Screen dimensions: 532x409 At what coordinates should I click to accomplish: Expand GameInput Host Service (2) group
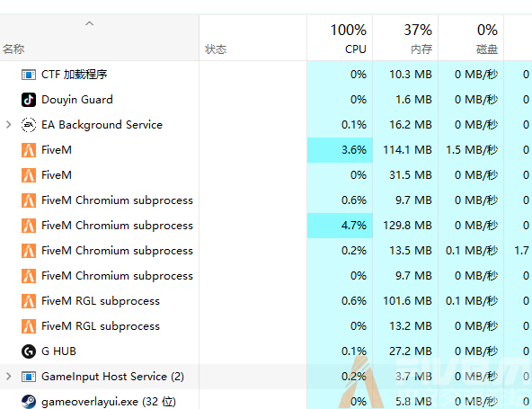pos(9,377)
